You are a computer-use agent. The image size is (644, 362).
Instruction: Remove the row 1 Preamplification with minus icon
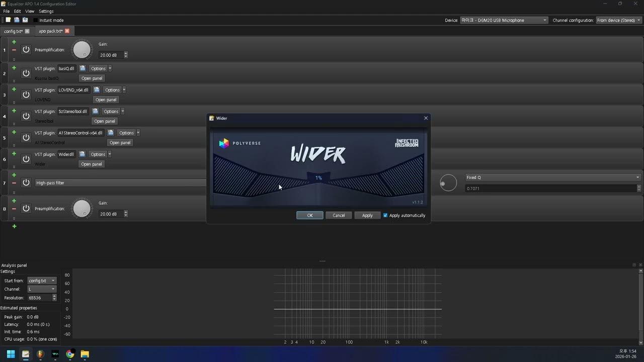pos(14,50)
